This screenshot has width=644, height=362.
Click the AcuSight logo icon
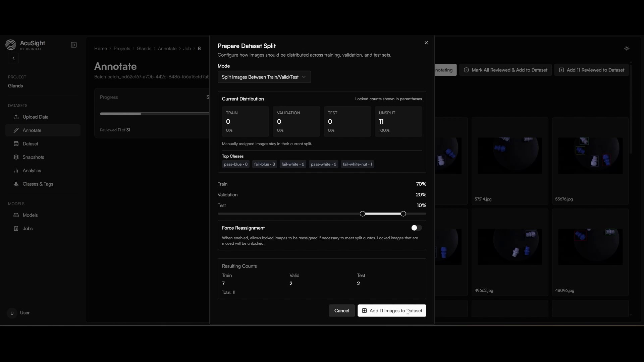(x=11, y=45)
